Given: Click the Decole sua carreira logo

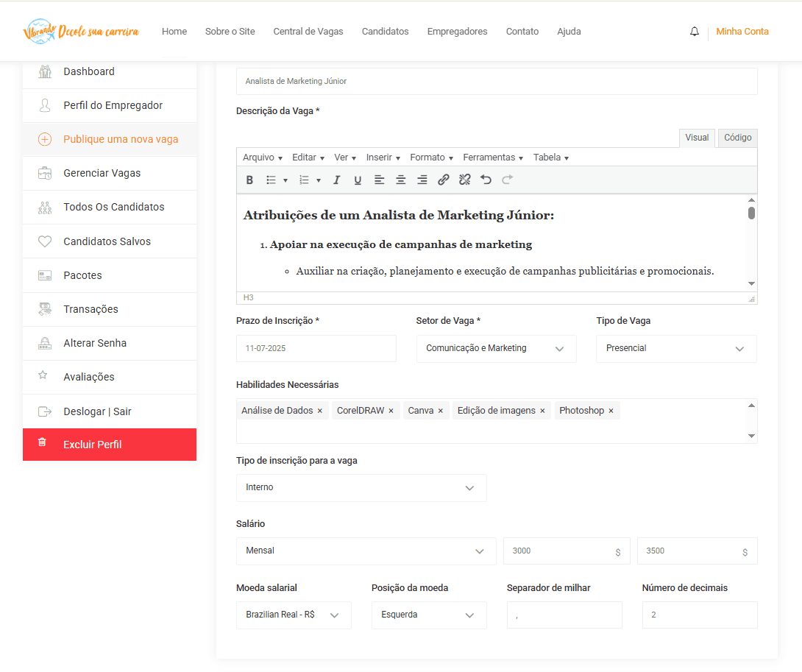Looking at the screenshot, I should 81,31.
